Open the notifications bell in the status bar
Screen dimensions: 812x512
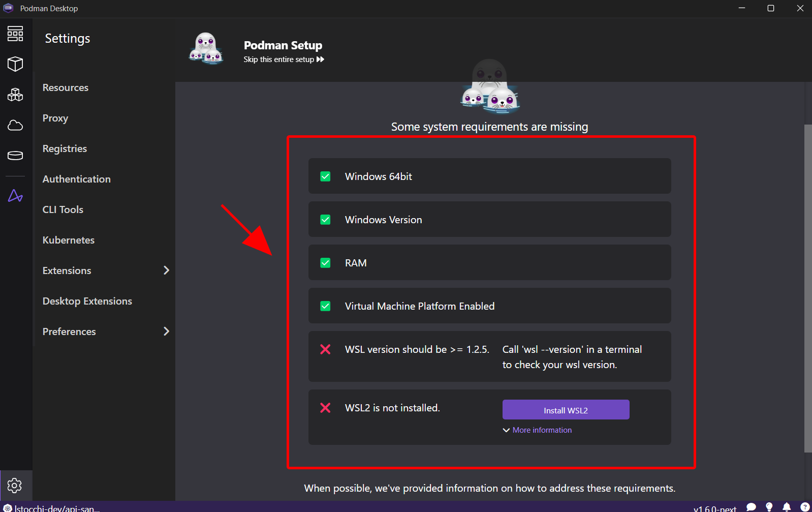[787, 507]
